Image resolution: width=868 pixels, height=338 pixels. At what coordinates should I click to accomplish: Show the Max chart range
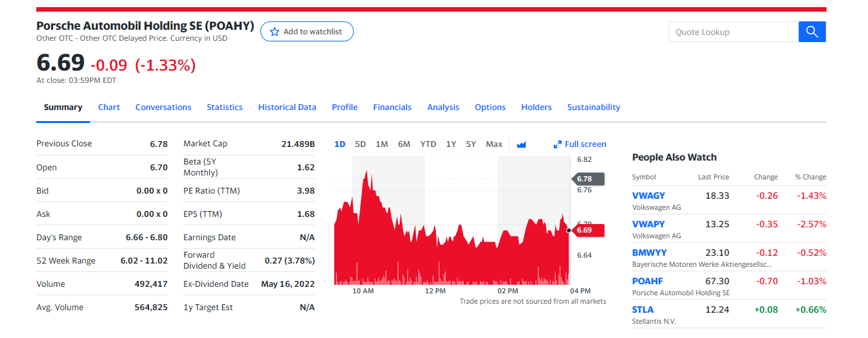pyautogui.click(x=494, y=144)
